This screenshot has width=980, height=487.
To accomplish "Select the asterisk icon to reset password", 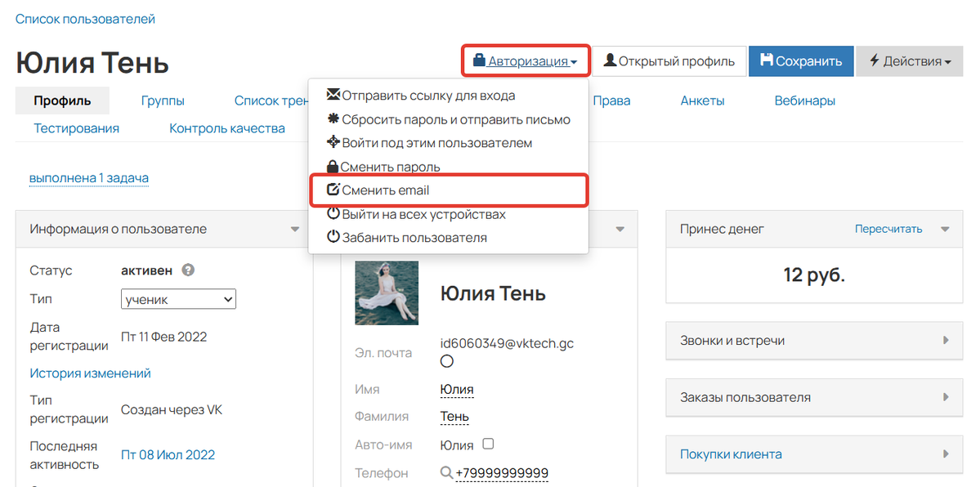I will 331,118.
